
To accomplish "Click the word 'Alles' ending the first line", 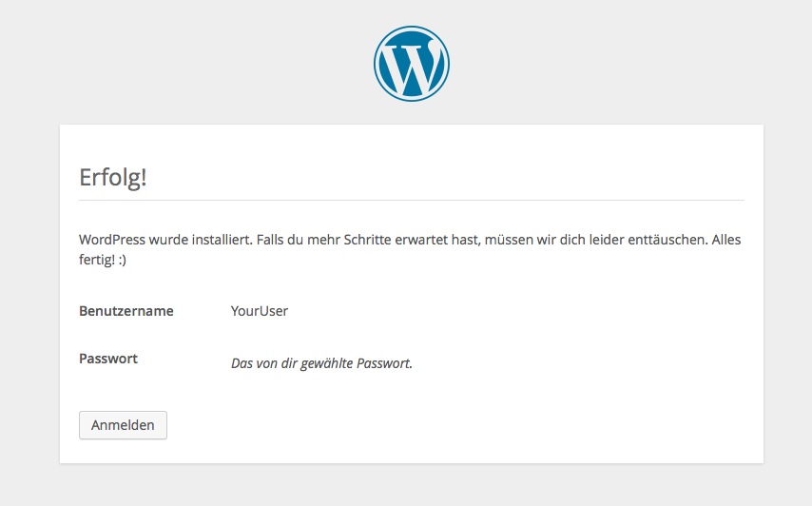I will [726, 240].
